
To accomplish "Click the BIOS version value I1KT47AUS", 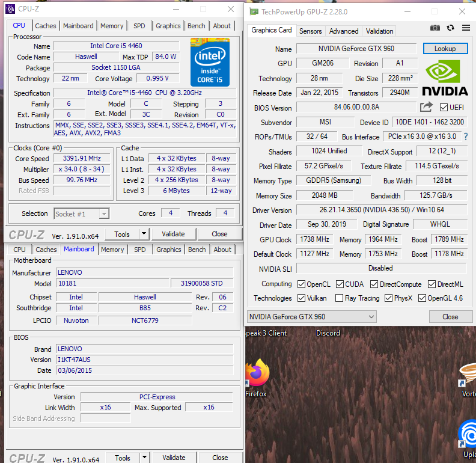I will 144,360.
